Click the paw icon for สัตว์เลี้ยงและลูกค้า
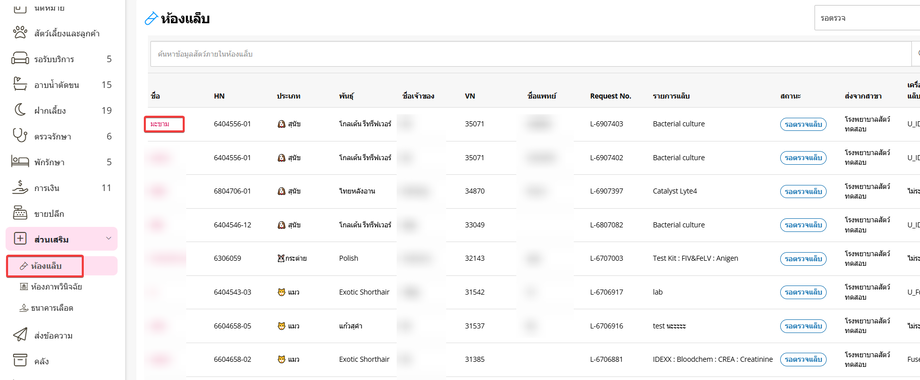This screenshot has width=920, height=380. [x=20, y=33]
